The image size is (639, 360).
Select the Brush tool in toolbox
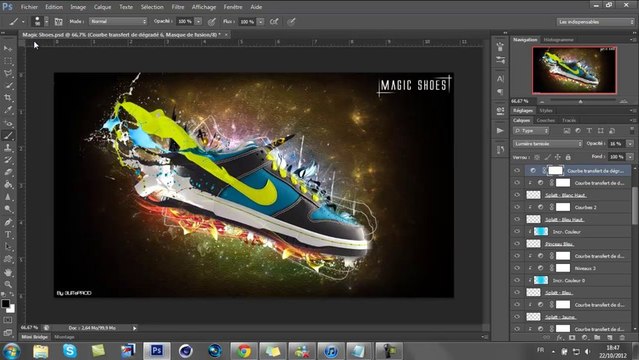coord(8,135)
